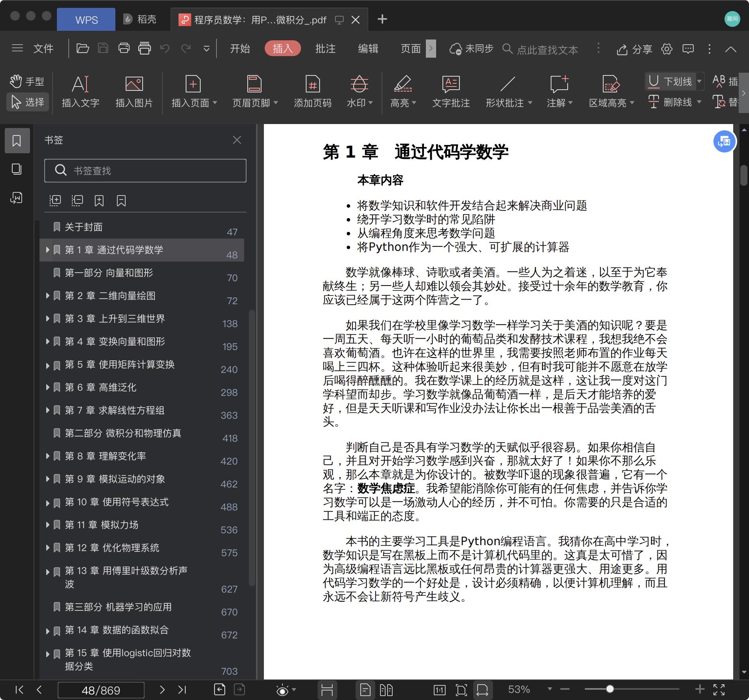Open the folder icon to open file
This screenshot has width=749, height=700.
(83, 49)
